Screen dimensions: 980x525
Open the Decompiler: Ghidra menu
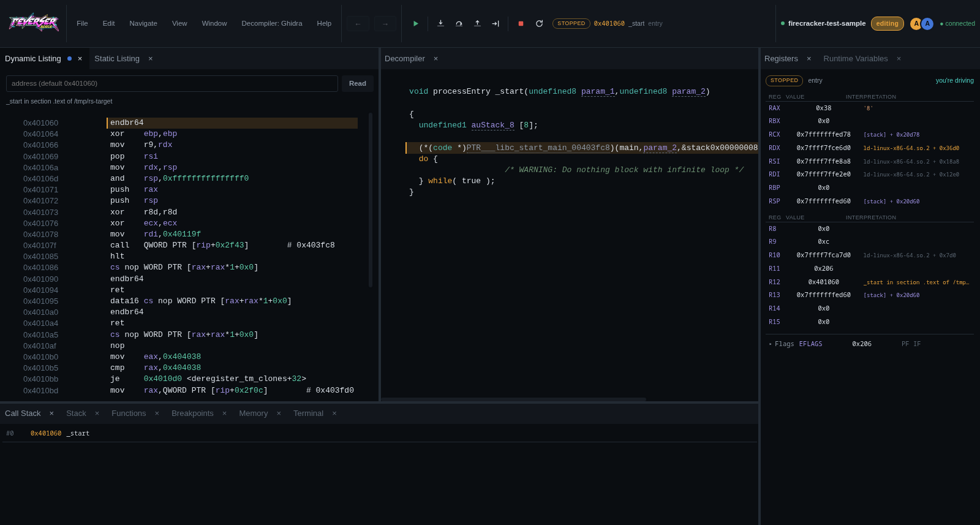point(272,23)
